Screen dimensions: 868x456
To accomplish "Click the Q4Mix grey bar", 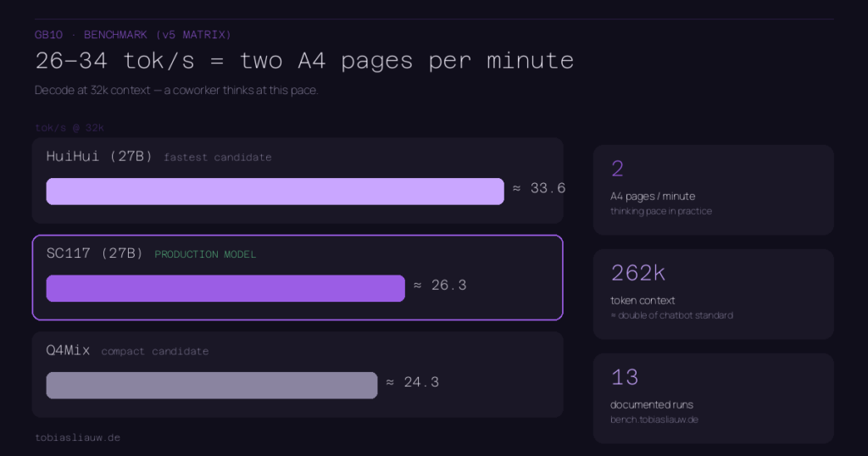I will tap(211, 385).
